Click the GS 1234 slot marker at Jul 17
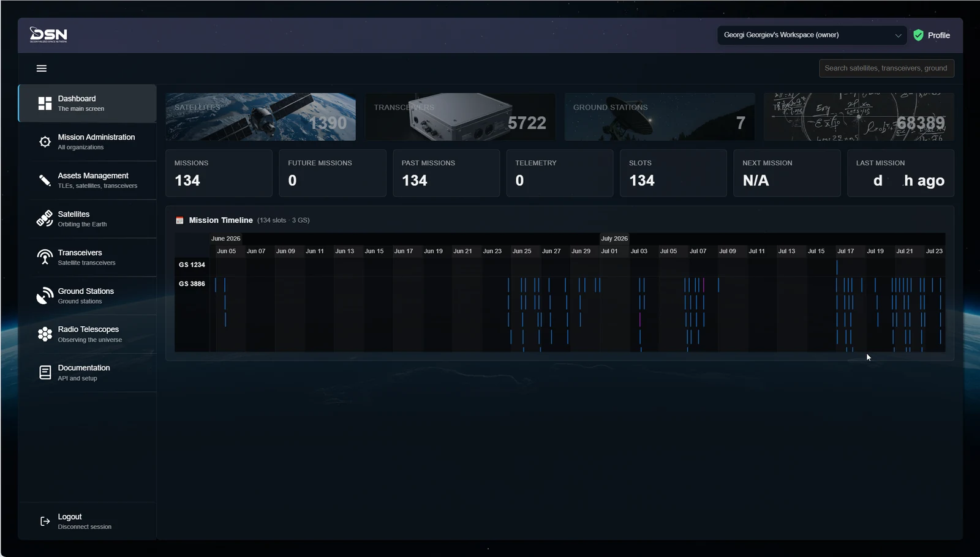The image size is (980, 557). (837, 267)
